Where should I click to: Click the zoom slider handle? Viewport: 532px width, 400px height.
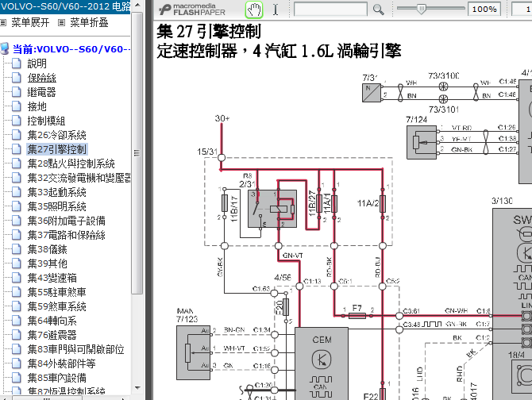[421, 10]
